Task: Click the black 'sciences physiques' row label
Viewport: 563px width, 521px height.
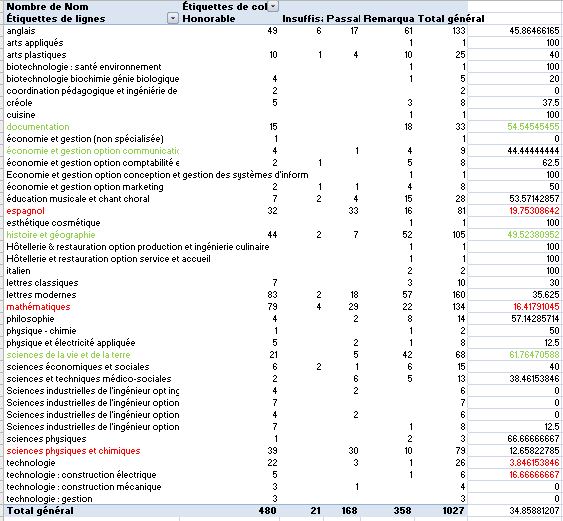Action: tap(46, 439)
